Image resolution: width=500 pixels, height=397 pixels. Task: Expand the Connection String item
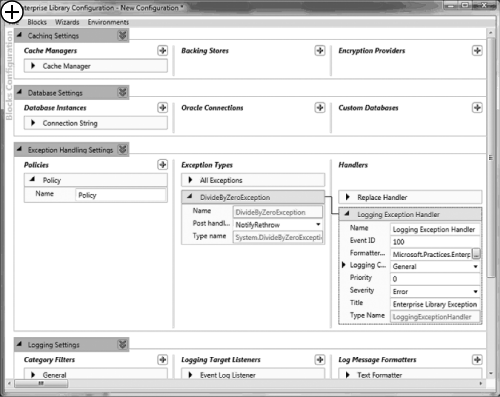pyautogui.click(x=33, y=123)
